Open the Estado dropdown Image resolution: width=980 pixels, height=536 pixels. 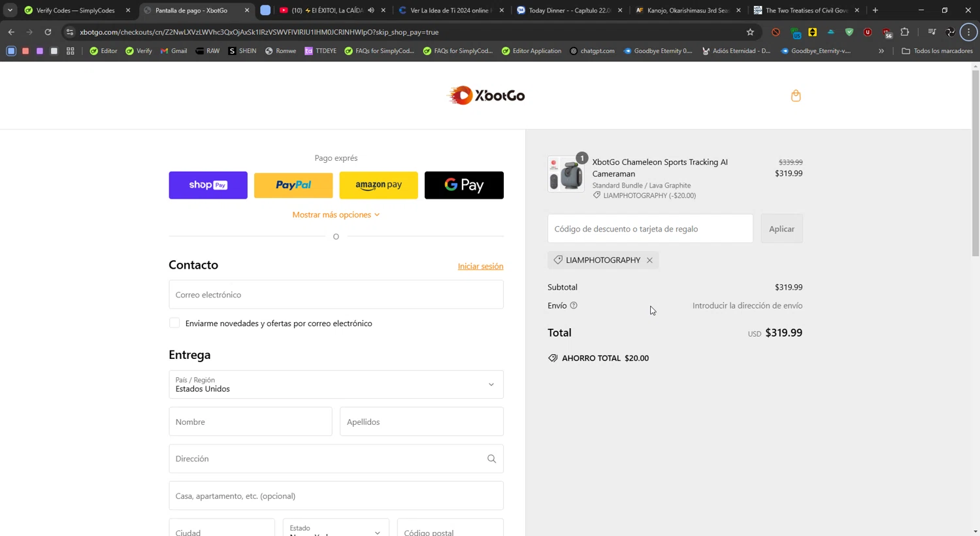336,528
